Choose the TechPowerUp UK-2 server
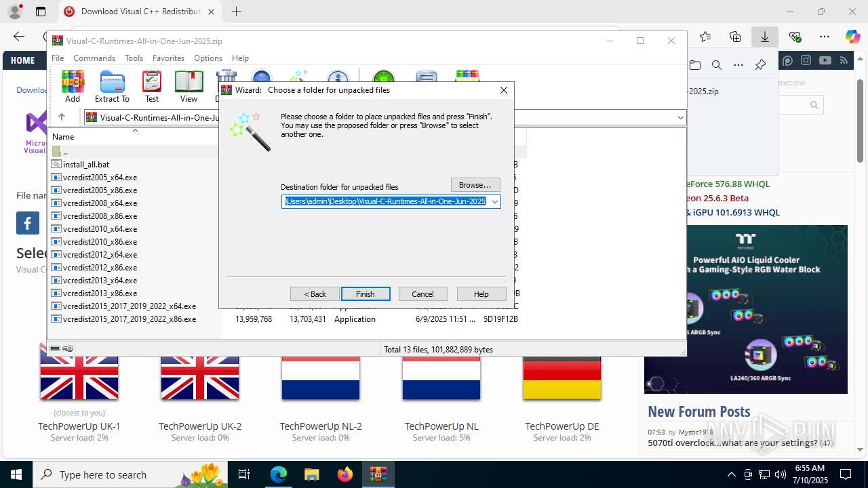This screenshot has height=488, width=868. pyautogui.click(x=200, y=426)
